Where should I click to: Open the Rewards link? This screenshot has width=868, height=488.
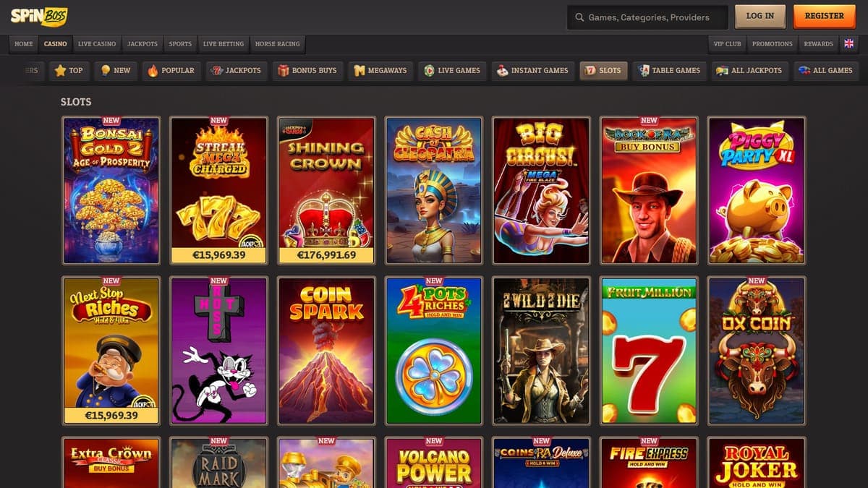pyautogui.click(x=819, y=44)
